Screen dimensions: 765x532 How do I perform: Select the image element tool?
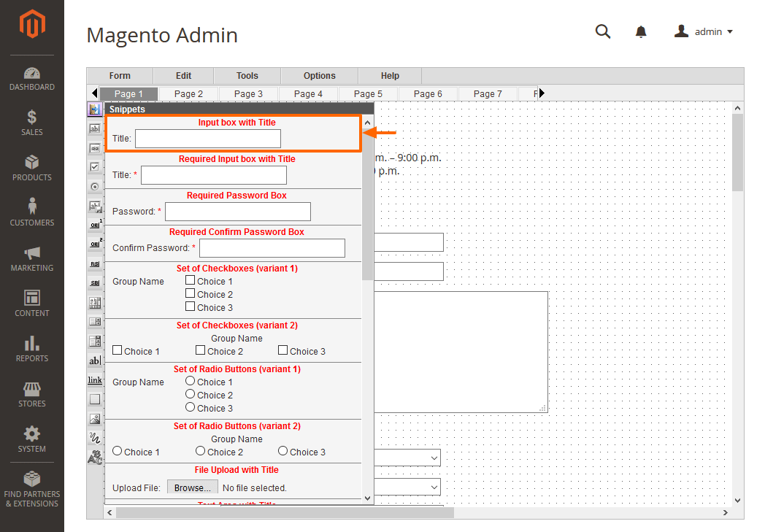coord(95,418)
